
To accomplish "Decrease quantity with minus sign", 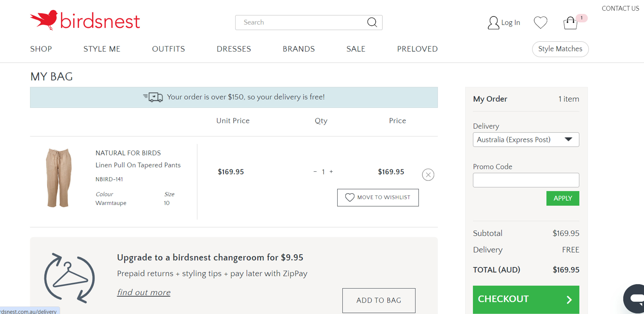I will (x=315, y=171).
